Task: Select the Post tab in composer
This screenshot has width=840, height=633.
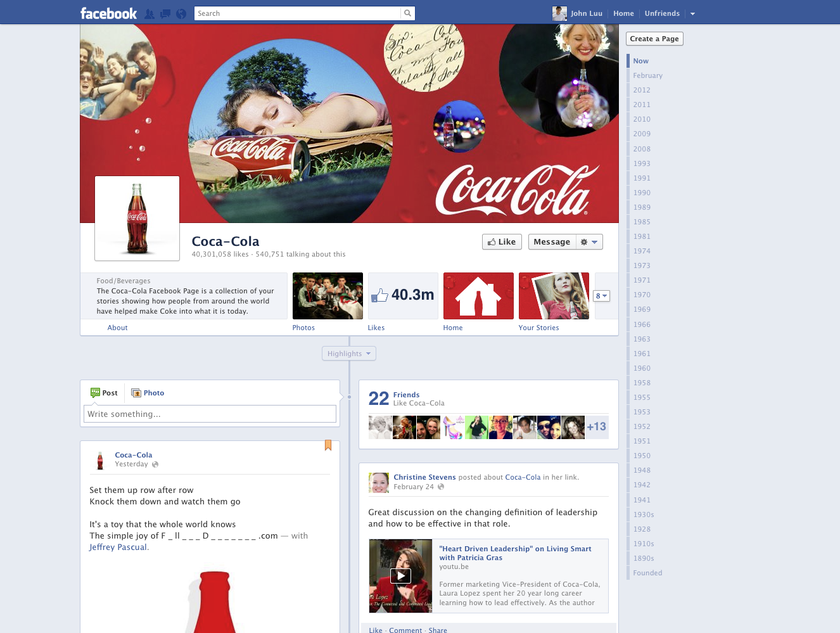Action: 104,393
